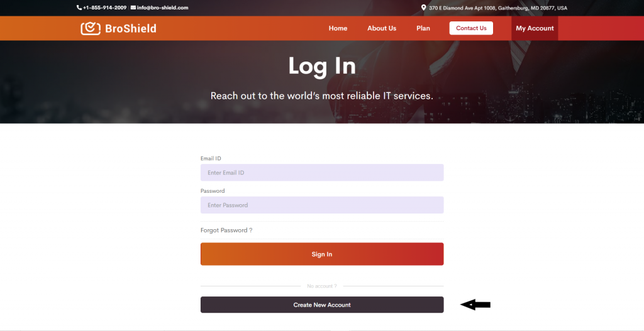Click the info@bro-shield.com email link

tap(163, 8)
